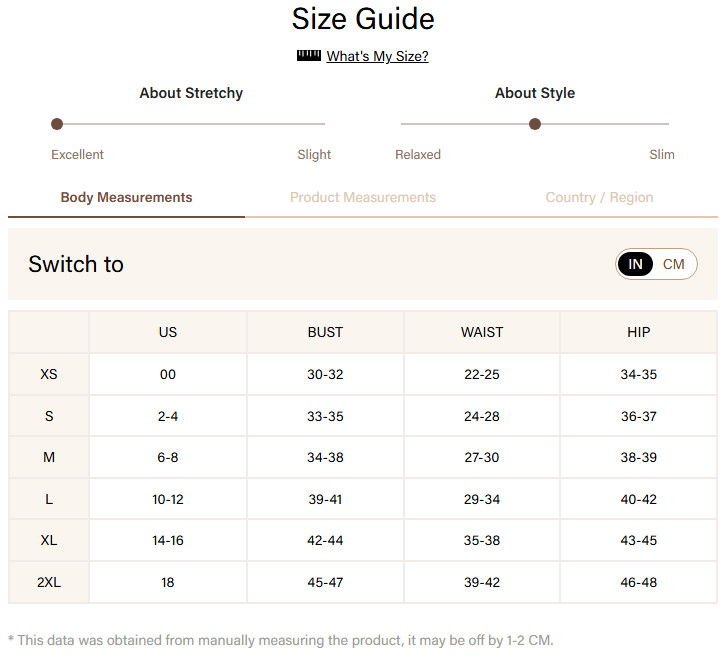This screenshot has height=663, width=721.
Task: Click the waist value 22-25
Action: 482,374
